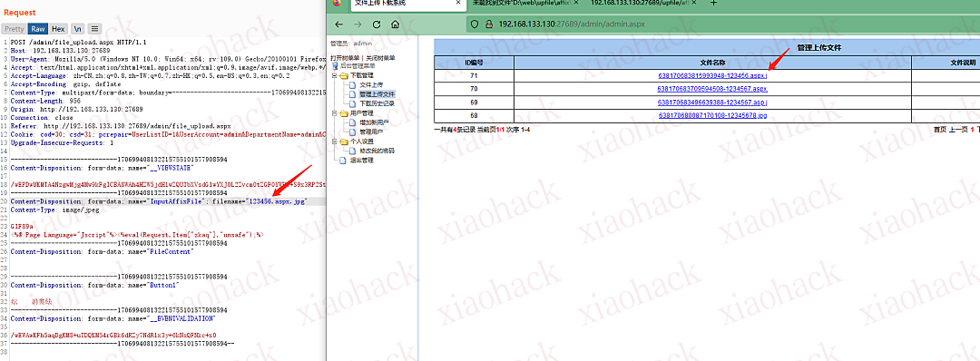The image size is (980, 361).
Task: Open the Firefox logo icon
Action: (337, 3)
